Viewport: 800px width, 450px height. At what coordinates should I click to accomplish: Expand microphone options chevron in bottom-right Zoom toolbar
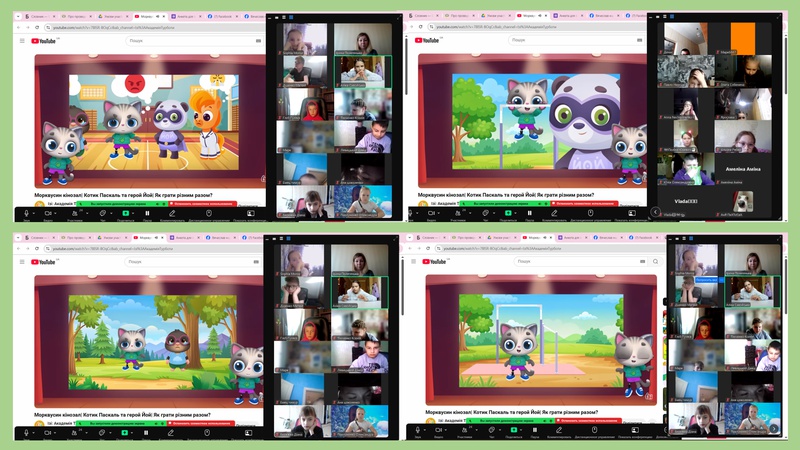(x=424, y=430)
